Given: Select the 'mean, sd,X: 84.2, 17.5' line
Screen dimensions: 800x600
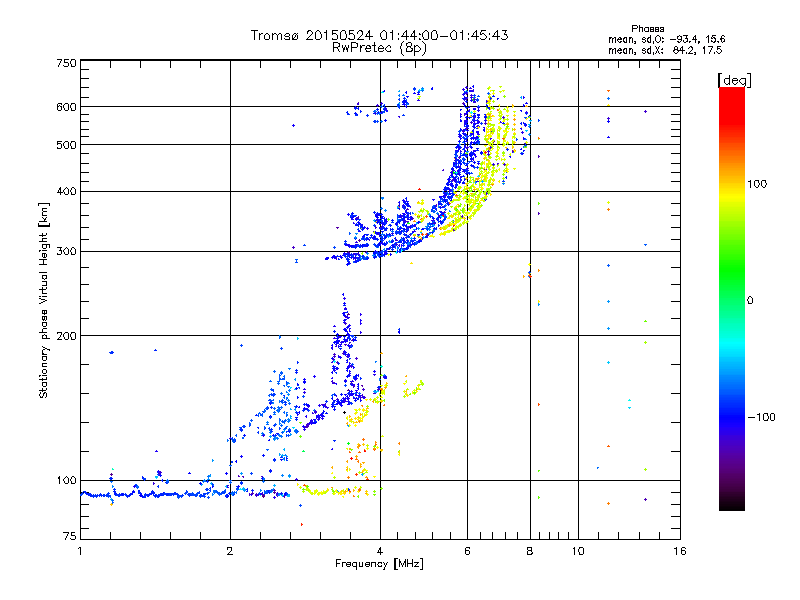Looking at the screenshot, I should point(665,51).
